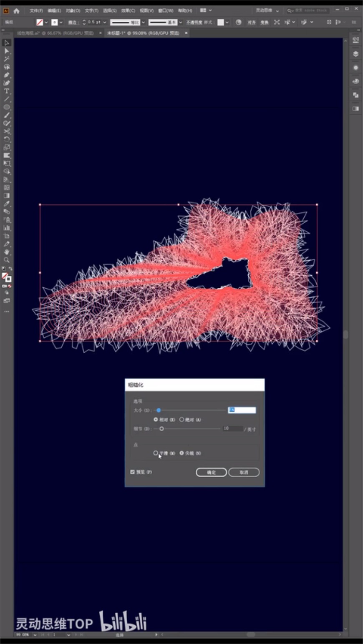This screenshot has width=363, height=644.
Task: Open the 效果(C) menu
Action: (128, 10)
